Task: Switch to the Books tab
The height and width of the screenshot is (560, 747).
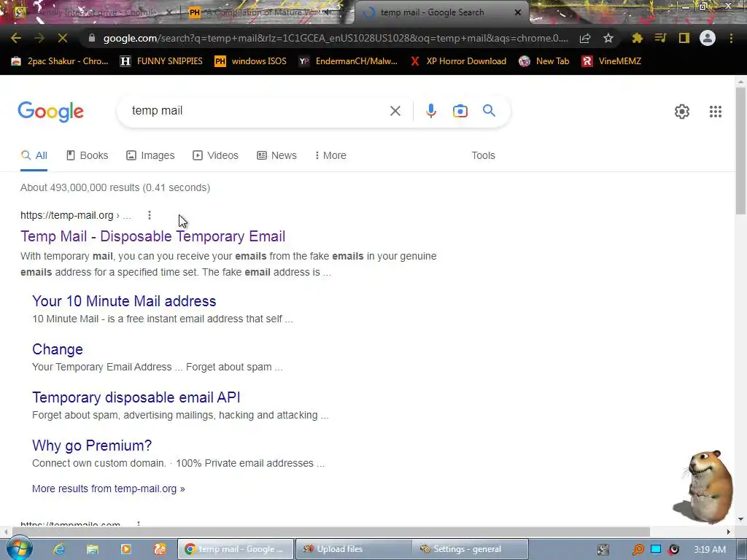Action: [88, 155]
